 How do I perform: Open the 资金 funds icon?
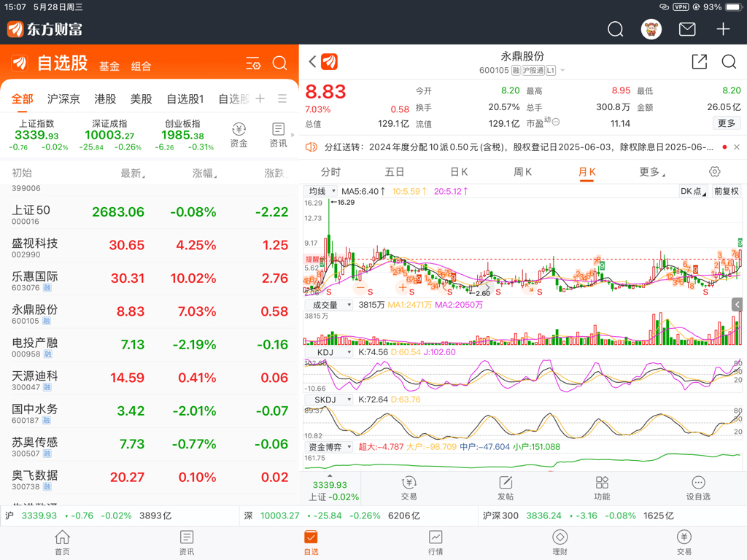[239, 135]
